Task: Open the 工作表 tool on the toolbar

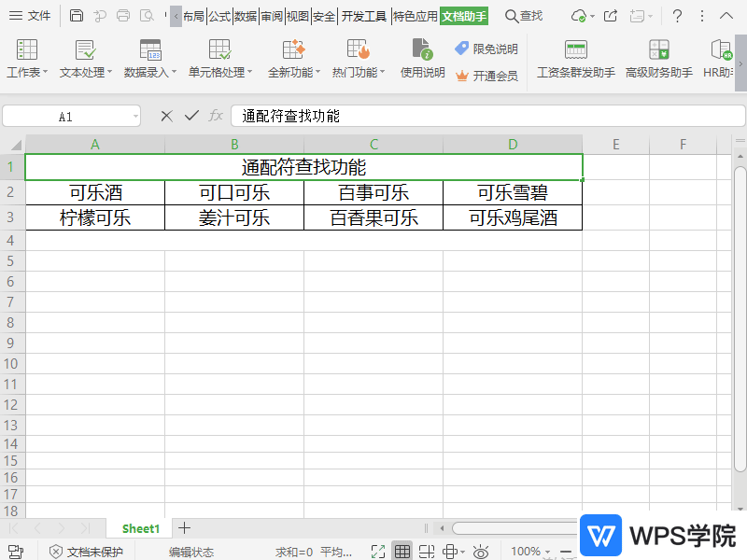Action: point(26,58)
